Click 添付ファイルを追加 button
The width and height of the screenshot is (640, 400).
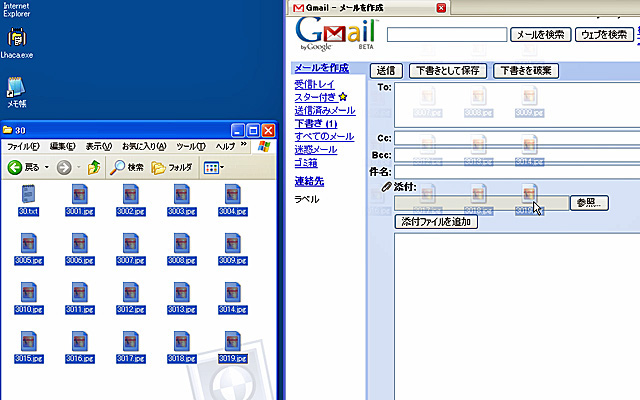(x=436, y=222)
